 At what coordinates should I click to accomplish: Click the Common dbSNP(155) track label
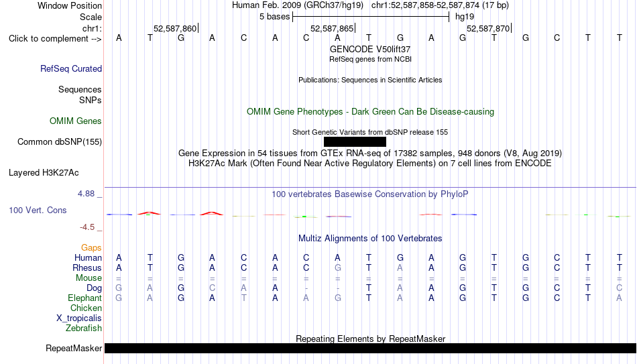pyautogui.click(x=60, y=142)
